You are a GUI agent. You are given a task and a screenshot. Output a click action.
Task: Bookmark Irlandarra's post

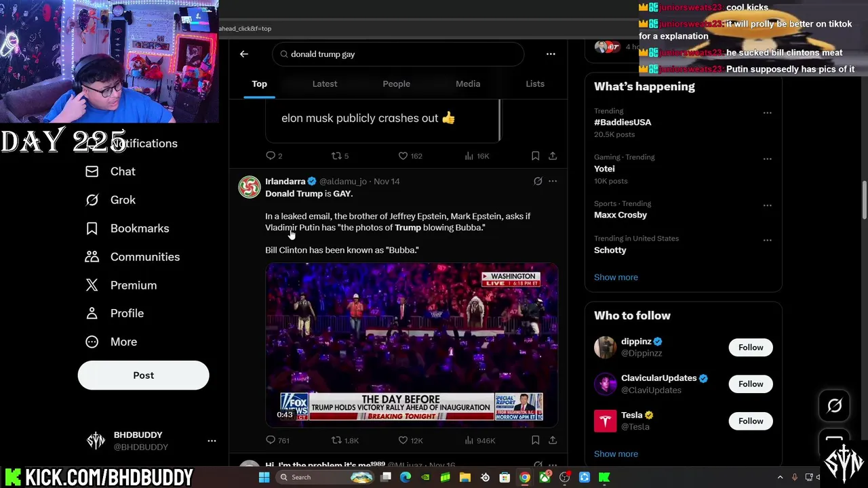[x=535, y=441]
